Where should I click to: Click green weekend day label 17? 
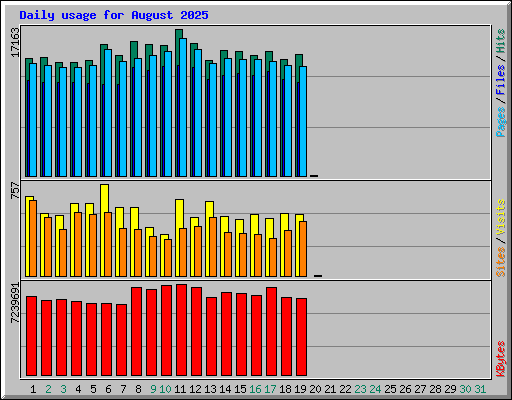point(270,389)
